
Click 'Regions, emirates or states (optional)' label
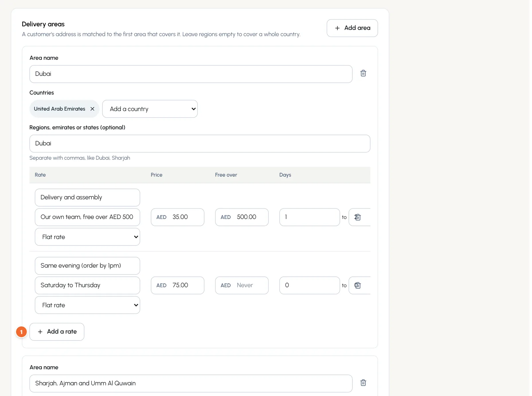pos(77,128)
